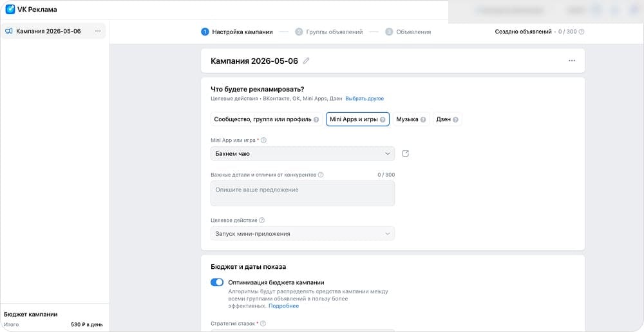Click the help icon beside Целевое действие
Viewport: 644px width, 332px height.
tap(261, 220)
